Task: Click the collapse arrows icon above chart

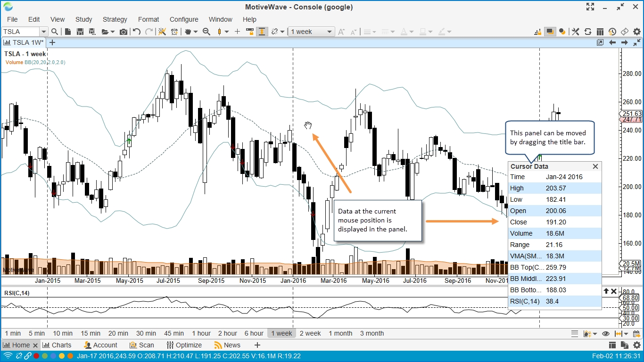Action: click(x=637, y=42)
